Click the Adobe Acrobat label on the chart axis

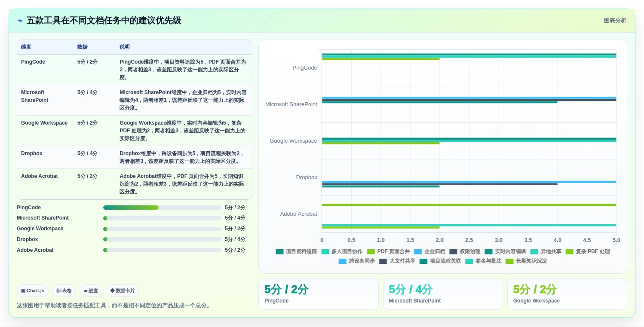pos(299,214)
